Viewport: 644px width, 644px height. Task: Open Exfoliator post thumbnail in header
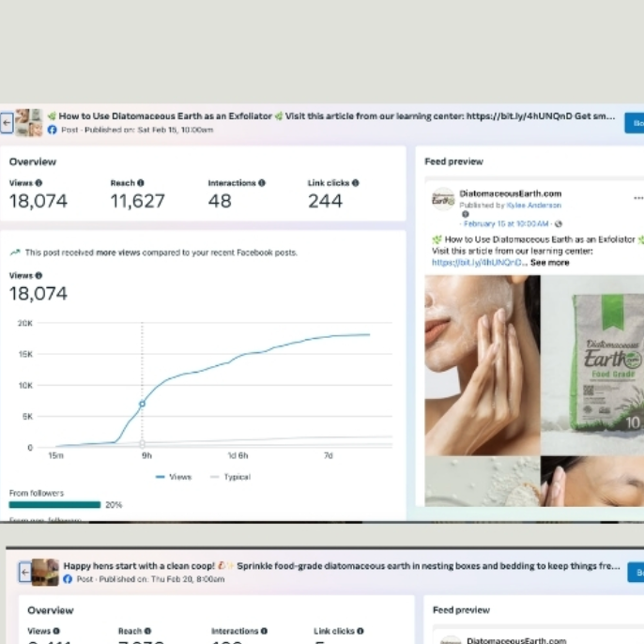(29, 123)
